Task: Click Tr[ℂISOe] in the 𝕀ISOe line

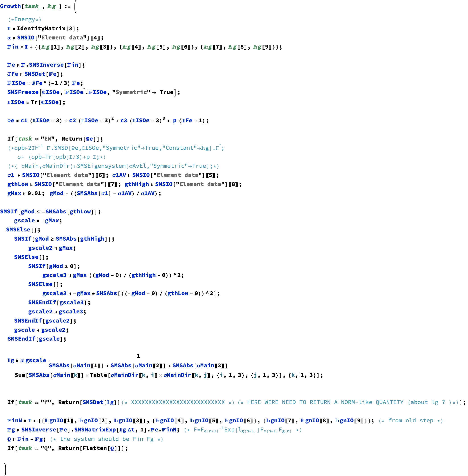Action: click(x=47, y=102)
